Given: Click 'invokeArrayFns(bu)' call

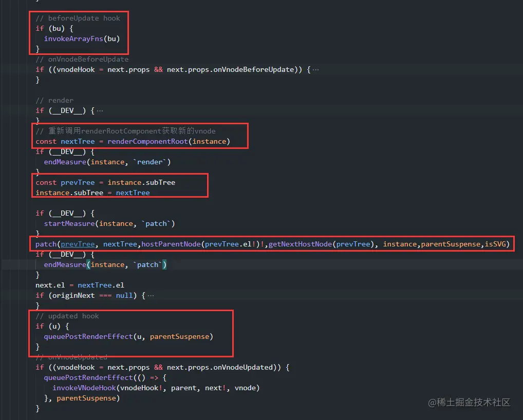Looking at the screenshot, I should (82, 39).
